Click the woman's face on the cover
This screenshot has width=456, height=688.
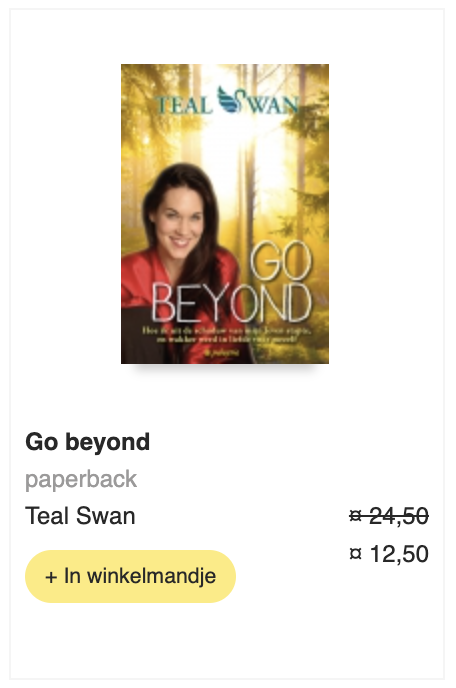click(x=181, y=224)
